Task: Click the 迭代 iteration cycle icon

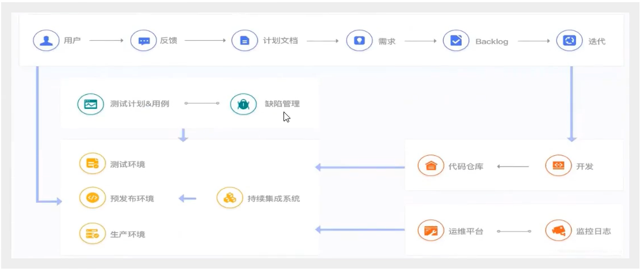Action: tap(569, 41)
